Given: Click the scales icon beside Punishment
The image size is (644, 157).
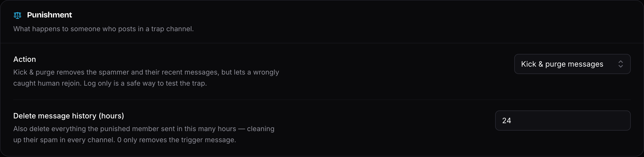Looking at the screenshot, I should point(17,15).
